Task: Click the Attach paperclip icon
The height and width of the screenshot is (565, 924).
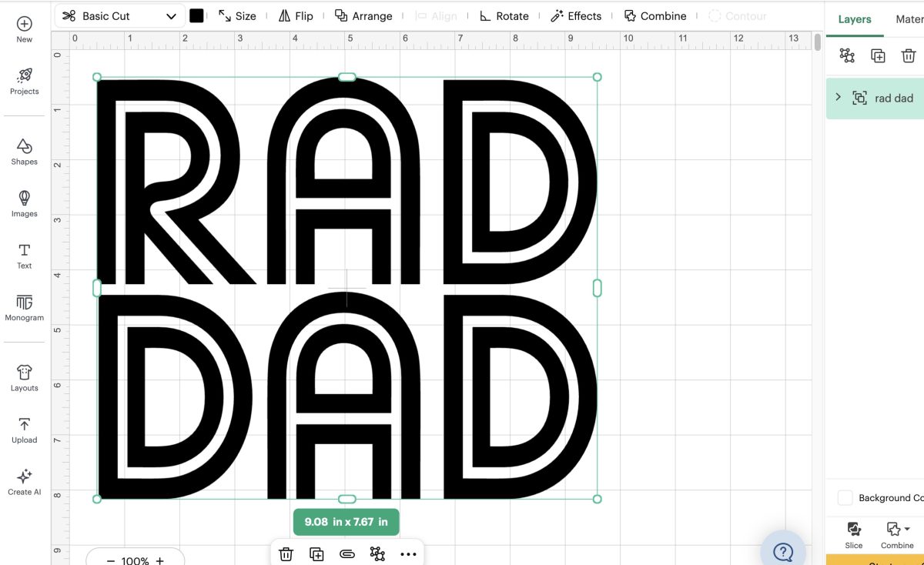Action: tap(346, 554)
